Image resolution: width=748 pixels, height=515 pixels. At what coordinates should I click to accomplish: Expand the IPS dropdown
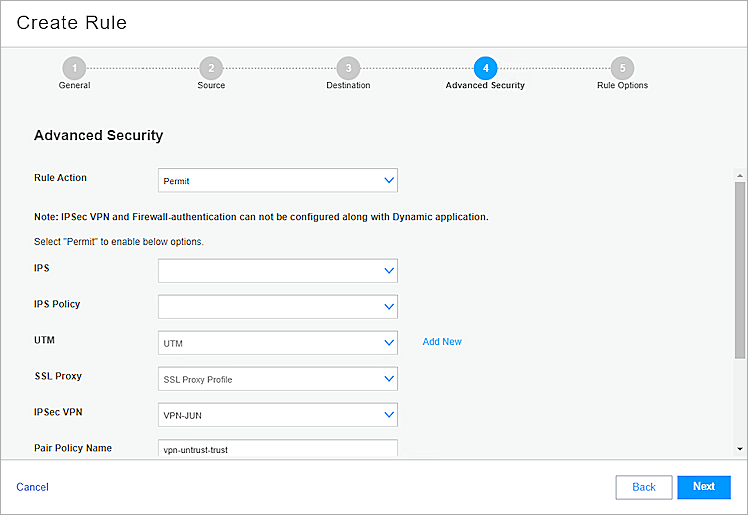[x=278, y=270]
